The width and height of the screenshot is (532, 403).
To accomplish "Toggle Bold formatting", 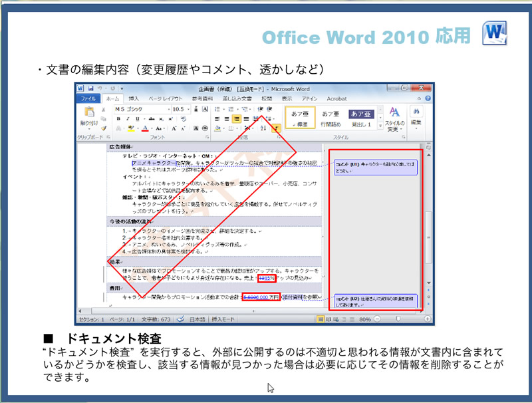I will point(118,119).
